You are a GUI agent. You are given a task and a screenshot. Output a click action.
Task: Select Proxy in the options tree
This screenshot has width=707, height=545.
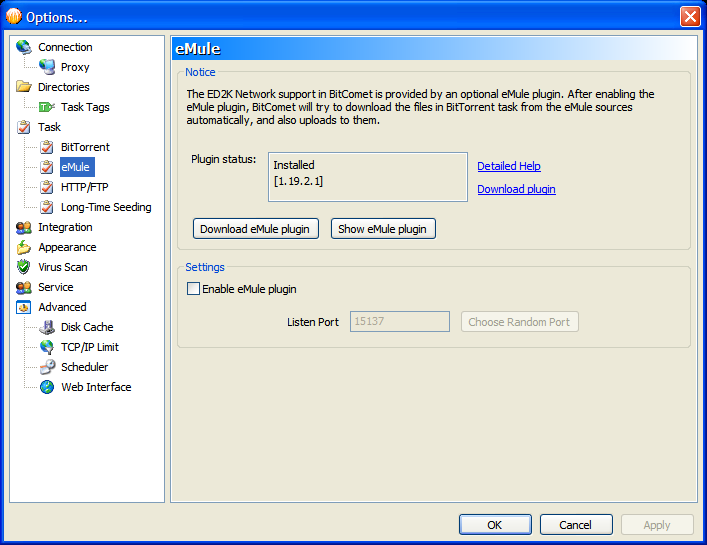pyautogui.click(x=75, y=67)
